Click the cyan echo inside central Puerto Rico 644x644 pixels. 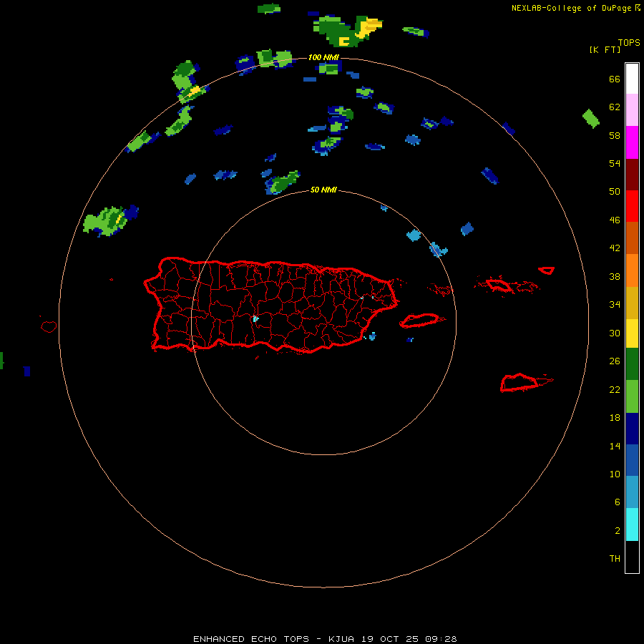255,318
